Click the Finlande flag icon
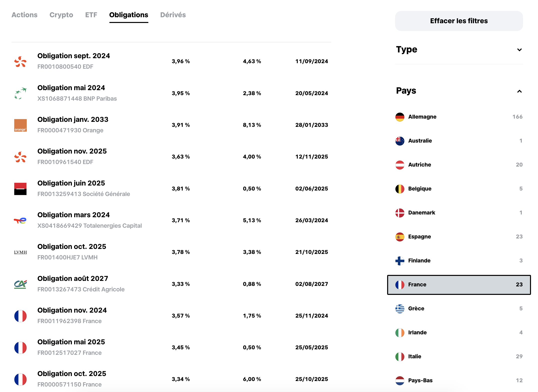Screen dimensions: 538x392 (x=400, y=261)
